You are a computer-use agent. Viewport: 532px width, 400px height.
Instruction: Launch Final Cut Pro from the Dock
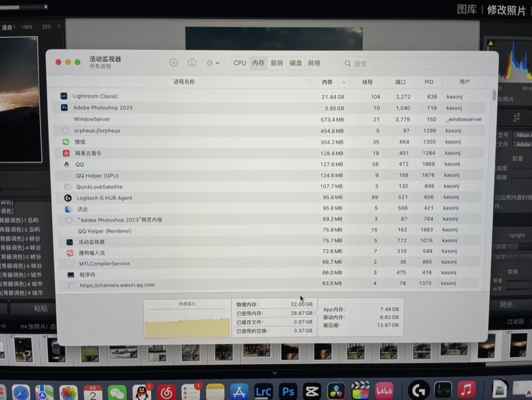click(360, 391)
